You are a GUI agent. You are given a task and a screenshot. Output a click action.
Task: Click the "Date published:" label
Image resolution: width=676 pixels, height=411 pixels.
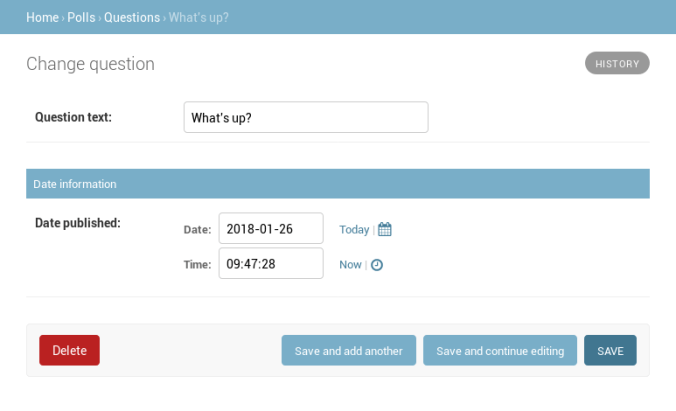(77, 223)
